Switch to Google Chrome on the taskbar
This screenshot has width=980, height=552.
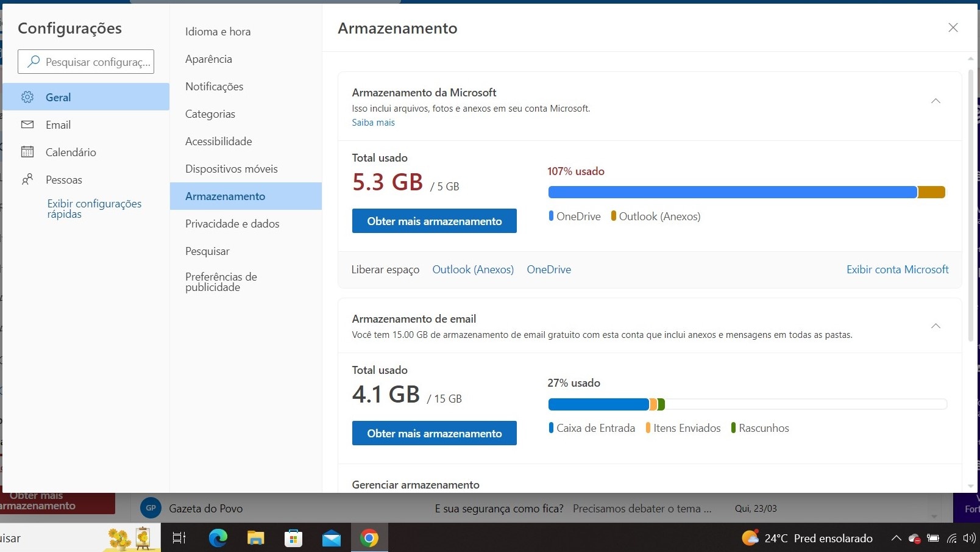point(369,538)
